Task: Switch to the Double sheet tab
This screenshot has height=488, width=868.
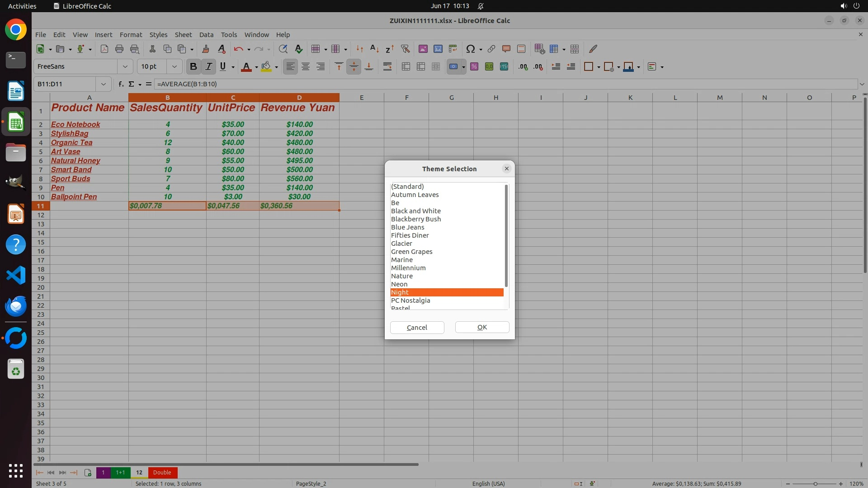Action: 162,473
